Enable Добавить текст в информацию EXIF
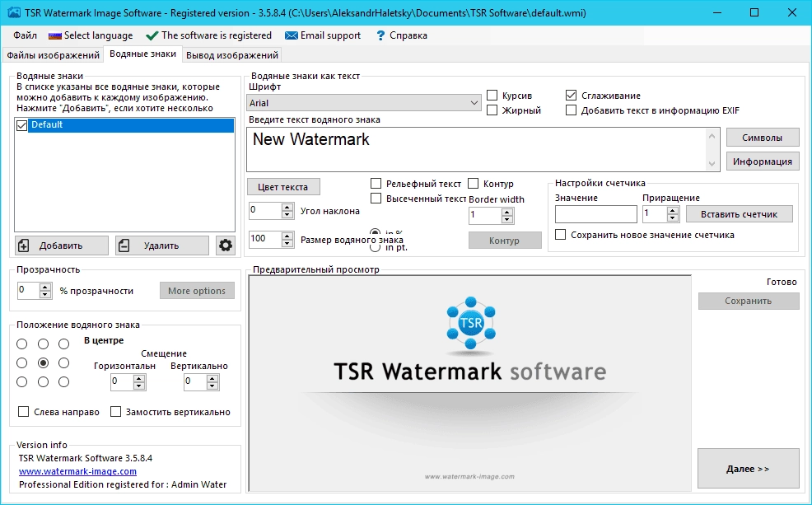The height and width of the screenshot is (505, 812). click(x=572, y=110)
